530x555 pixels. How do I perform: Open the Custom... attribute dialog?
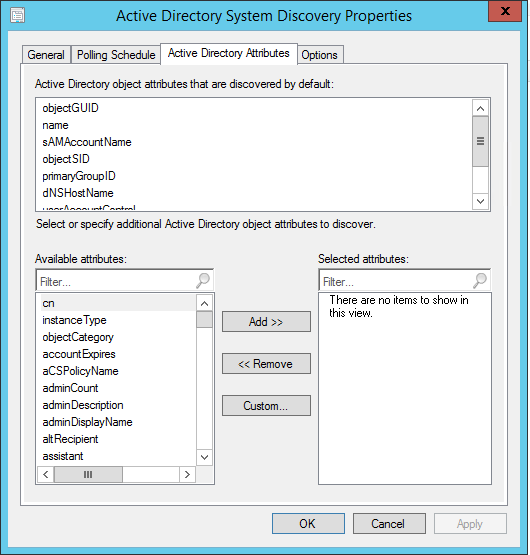click(266, 406)
